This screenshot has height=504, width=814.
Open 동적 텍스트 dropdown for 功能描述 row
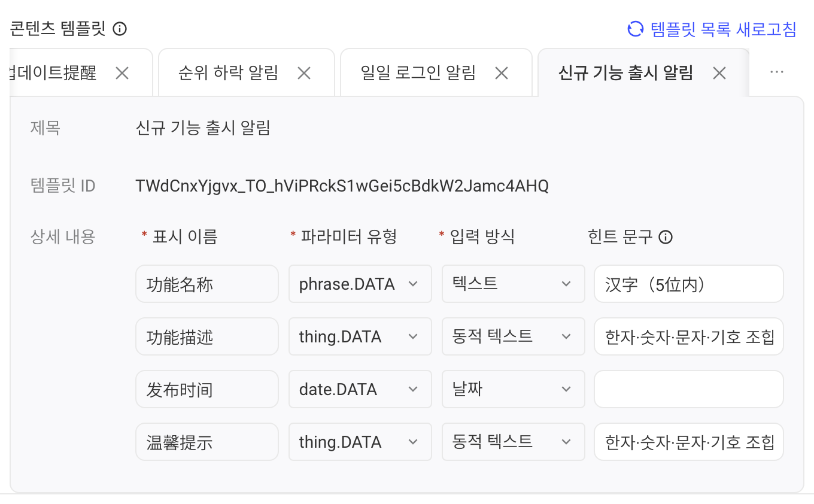click(x=514, y=336)
